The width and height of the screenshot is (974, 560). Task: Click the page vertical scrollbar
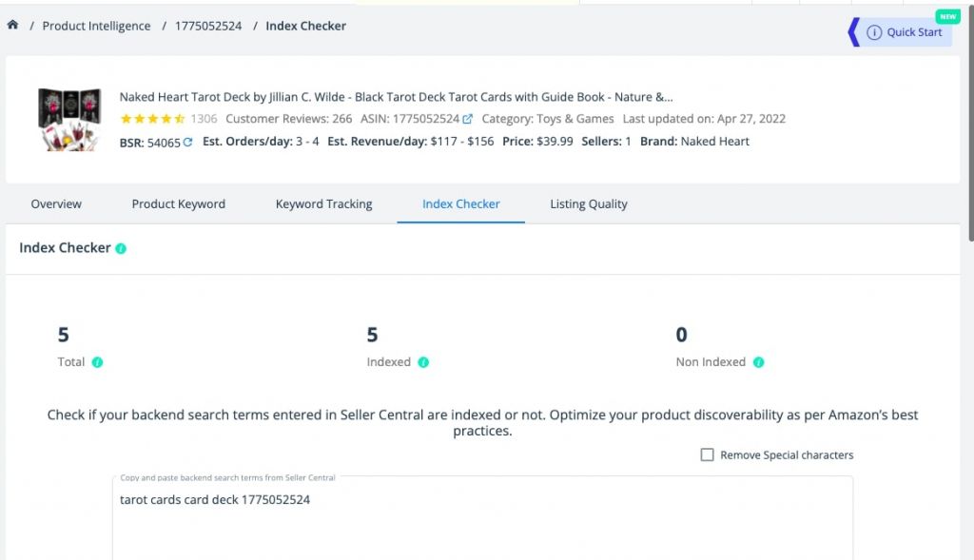(970, 125)
